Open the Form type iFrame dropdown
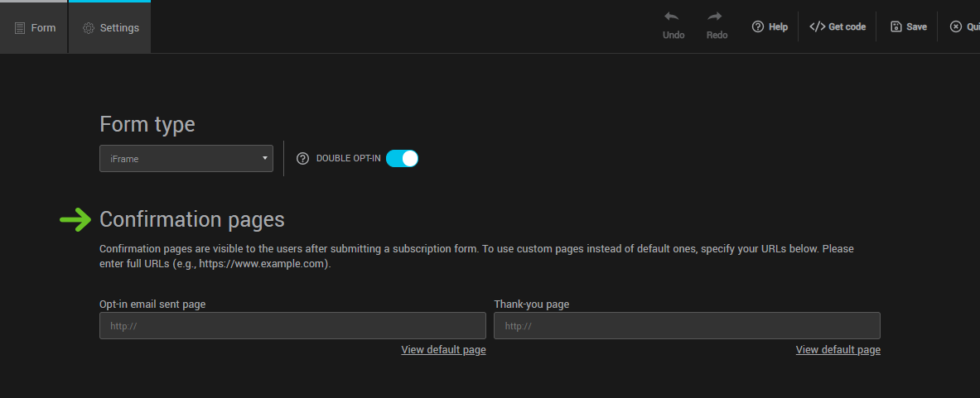This screenshot has width=980, height=398. 186,158
